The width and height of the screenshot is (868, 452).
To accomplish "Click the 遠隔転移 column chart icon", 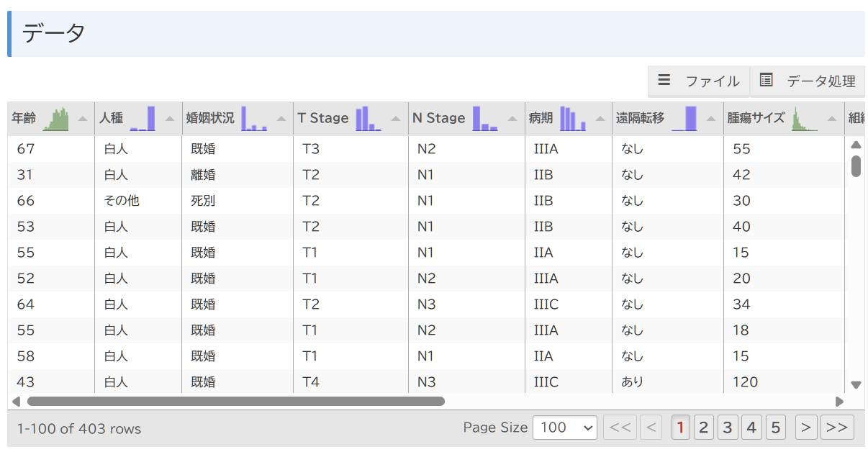I will 684,119.
